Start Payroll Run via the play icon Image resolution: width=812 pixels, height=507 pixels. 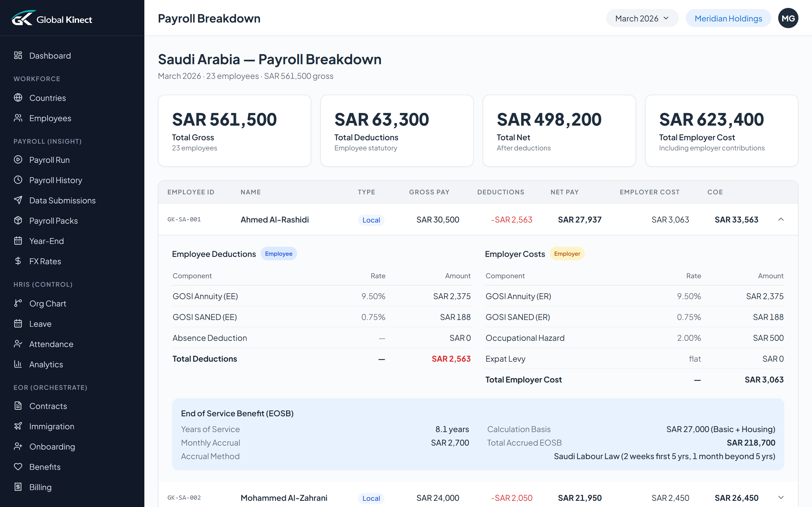click(x=18, y=160)
